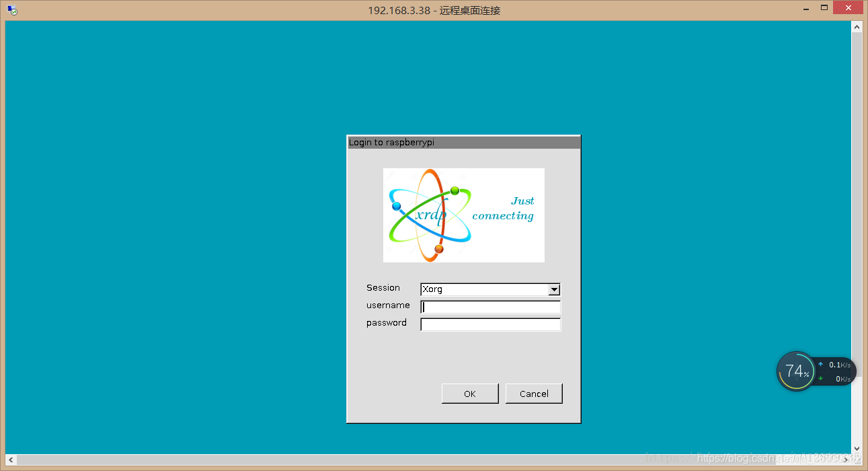Click the 'Session' label text
Viewport: 868px width, 471px height.
[x=383, y=288]
